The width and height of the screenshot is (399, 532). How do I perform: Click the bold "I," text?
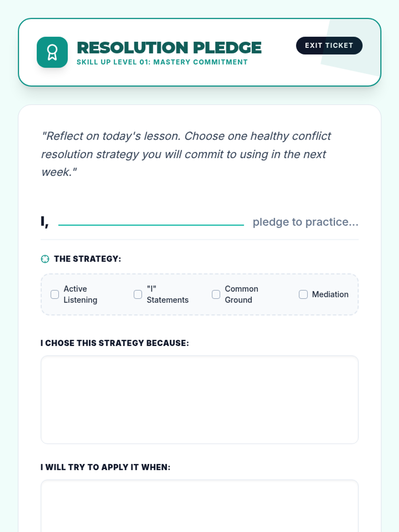(45, 222)
